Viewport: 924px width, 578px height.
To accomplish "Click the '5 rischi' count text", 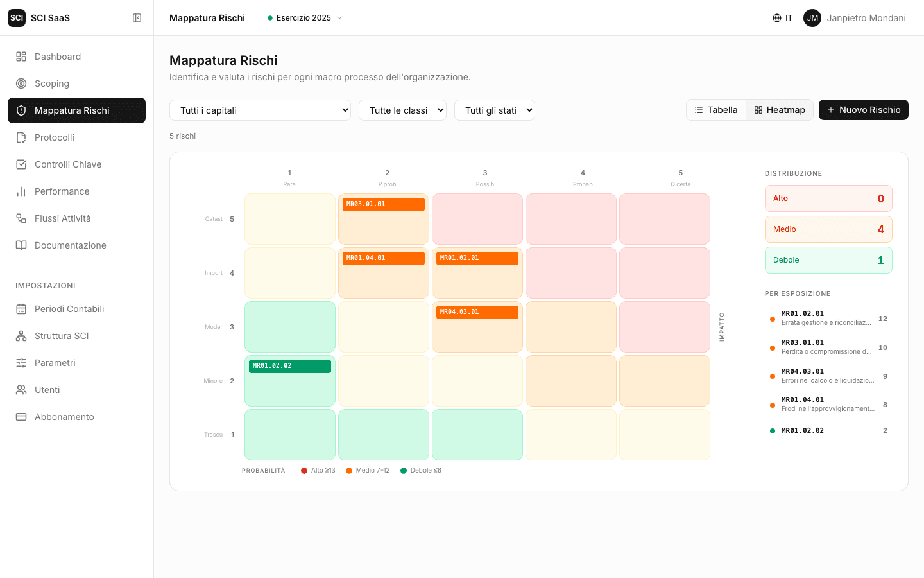I will [x=183, y=136].
